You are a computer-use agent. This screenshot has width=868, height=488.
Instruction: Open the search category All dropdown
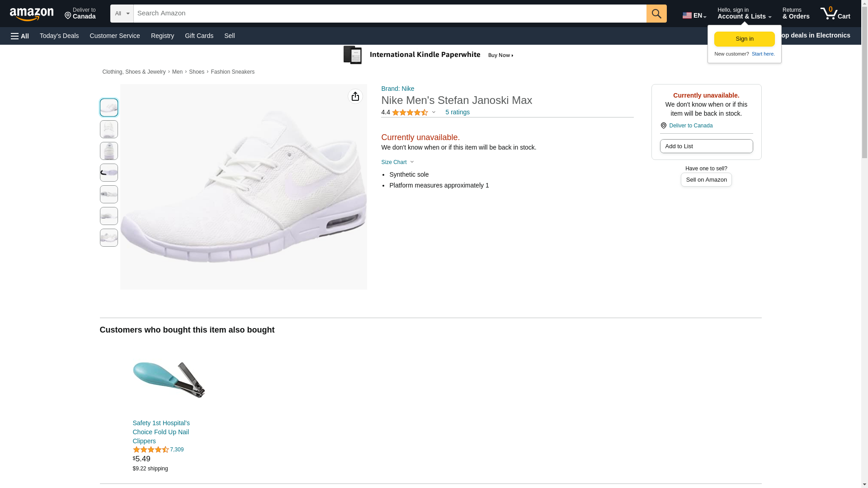pyautogui.click(x=122, y=14)
